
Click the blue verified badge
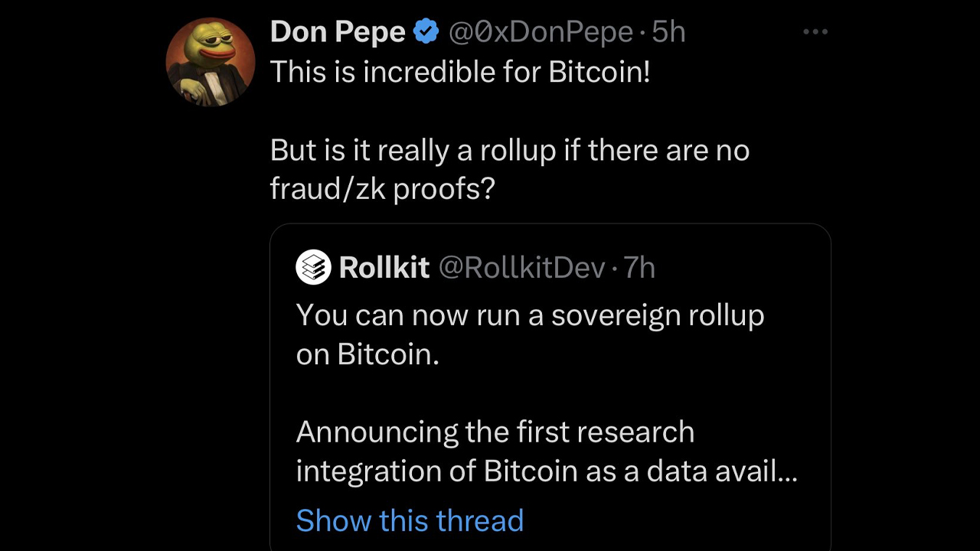[x=426, y=31]
